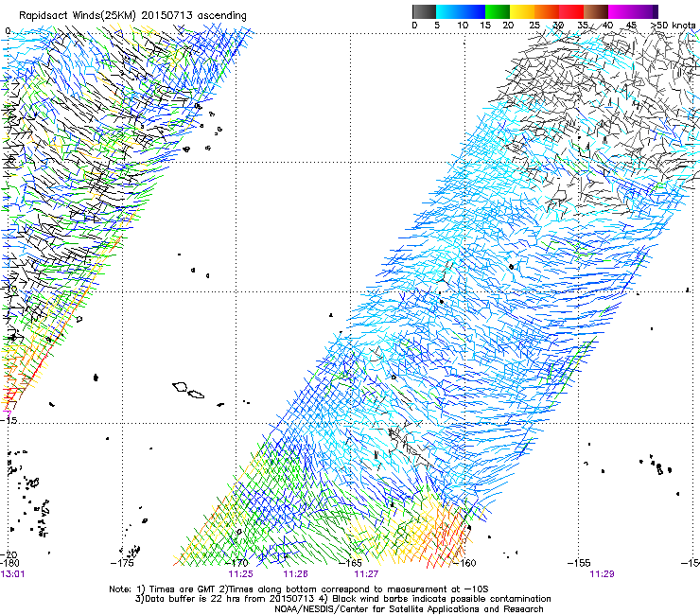Viewport: 700px width, 615px height.
Task: Click the '-175' longitude axis label
Action: pos(122,563)
